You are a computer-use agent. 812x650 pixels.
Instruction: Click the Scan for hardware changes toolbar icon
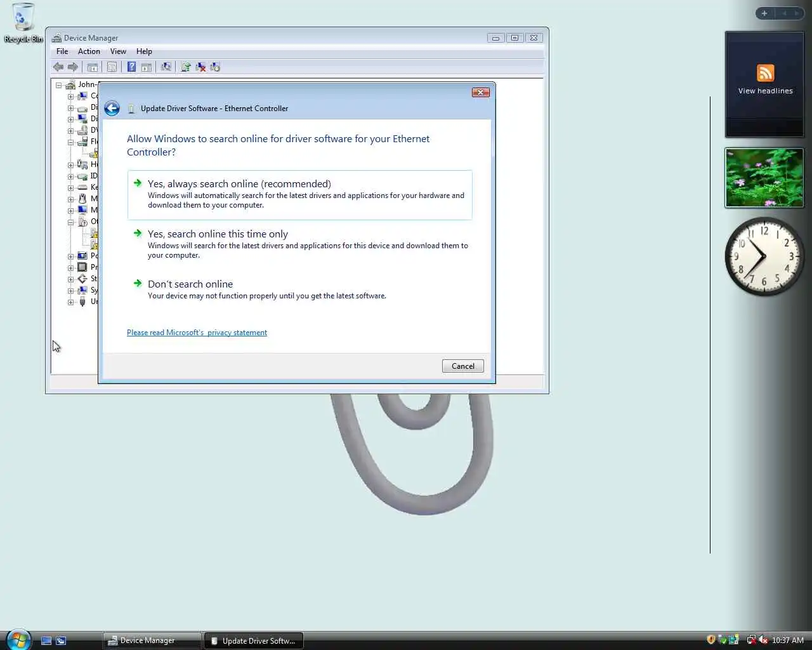166,67
